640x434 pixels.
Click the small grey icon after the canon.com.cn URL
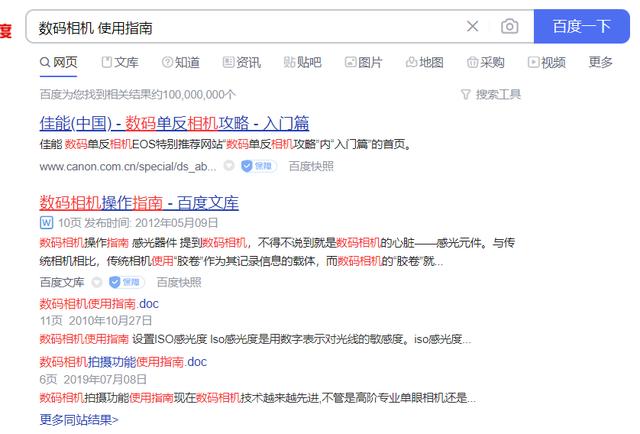click(227, 167)
